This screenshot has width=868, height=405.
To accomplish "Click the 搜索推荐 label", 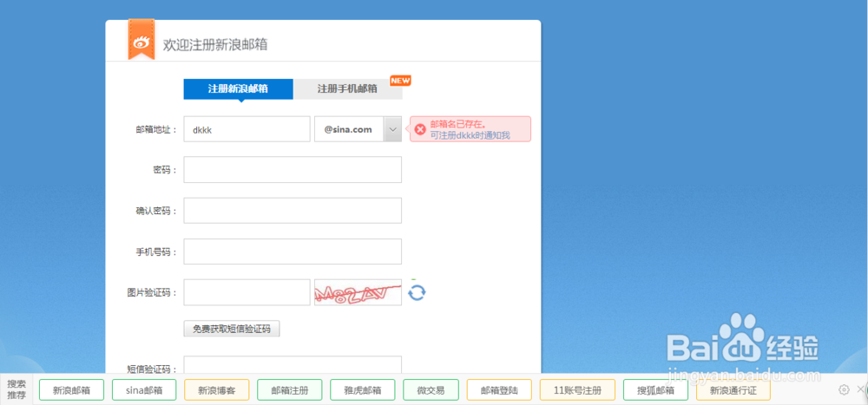I will (16, 389).
